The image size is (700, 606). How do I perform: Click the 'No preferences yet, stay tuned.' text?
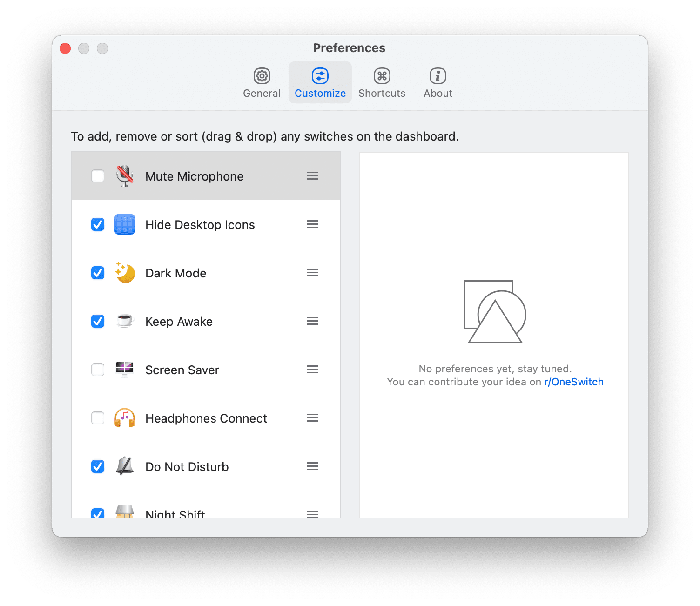pyautogui.click(x=495, y=369)
